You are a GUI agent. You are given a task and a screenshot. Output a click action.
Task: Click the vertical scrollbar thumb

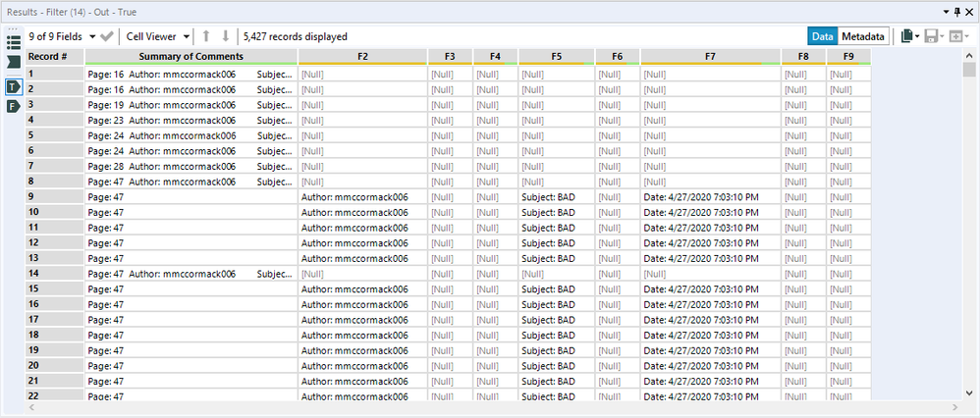pyautogui.click(x=969, y=69)
